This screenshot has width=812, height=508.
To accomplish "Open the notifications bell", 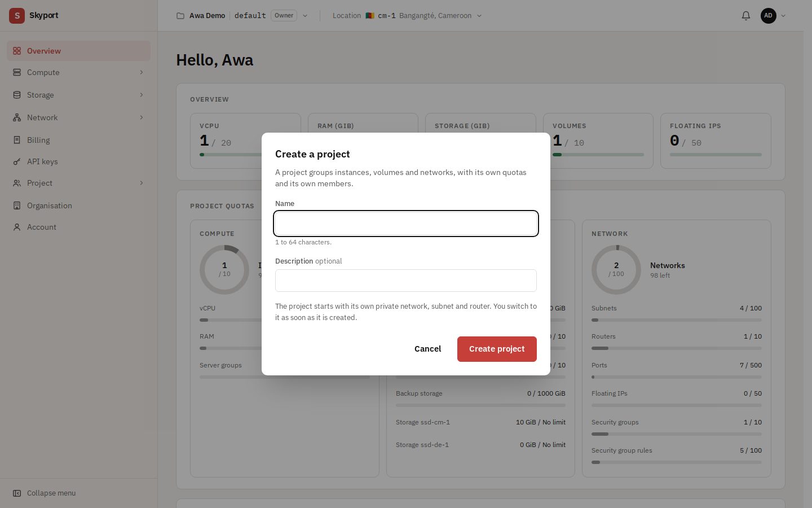I will click(x=746, y=16).
